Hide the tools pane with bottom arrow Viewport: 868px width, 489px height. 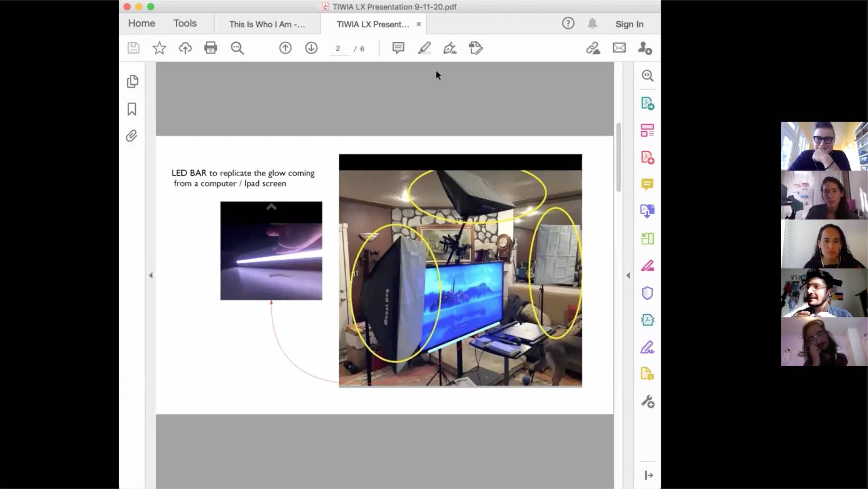tap(648, 475)
